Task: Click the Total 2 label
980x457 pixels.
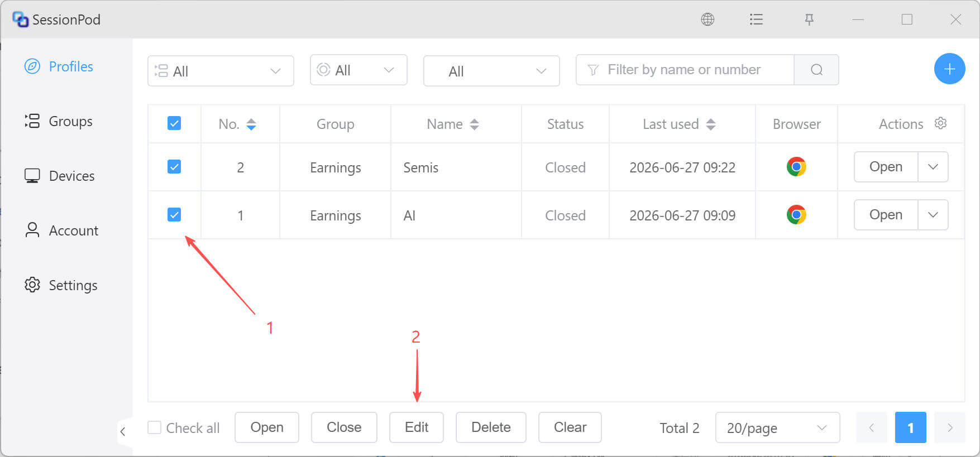Action: tap(679, 428)
